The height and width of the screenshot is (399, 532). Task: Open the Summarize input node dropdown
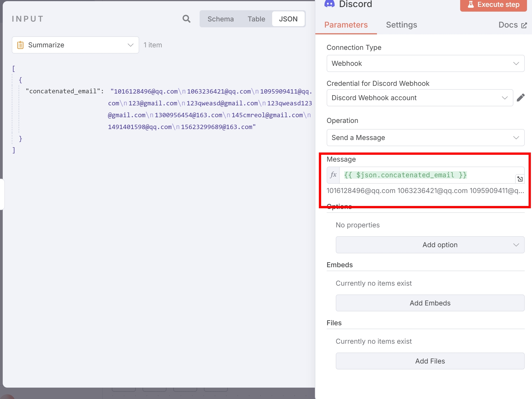click(75, 45)
